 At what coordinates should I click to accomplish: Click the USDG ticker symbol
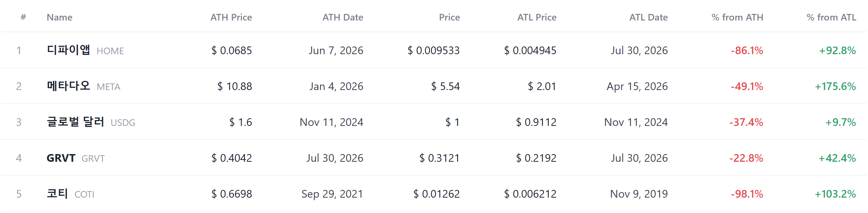123,123
